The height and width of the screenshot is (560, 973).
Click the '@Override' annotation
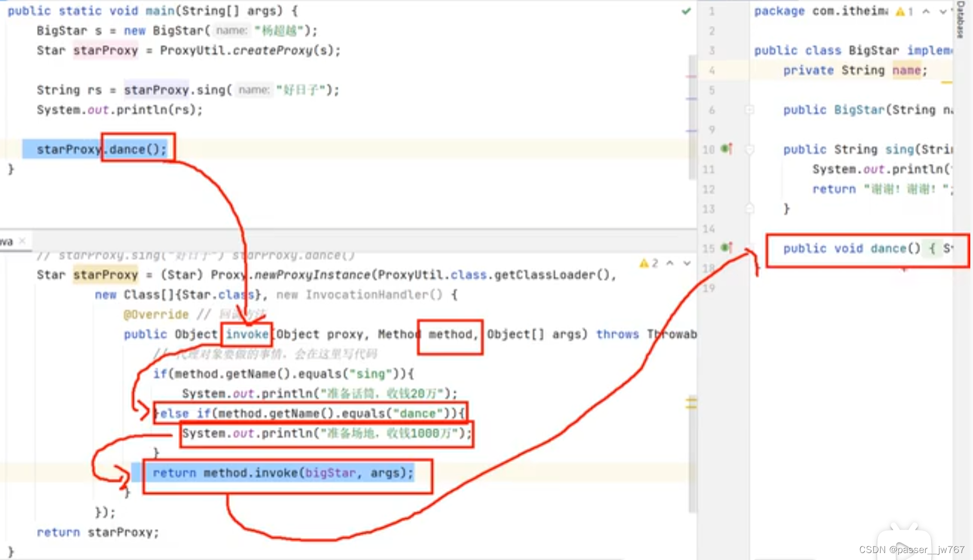click(x=156, y=314)
